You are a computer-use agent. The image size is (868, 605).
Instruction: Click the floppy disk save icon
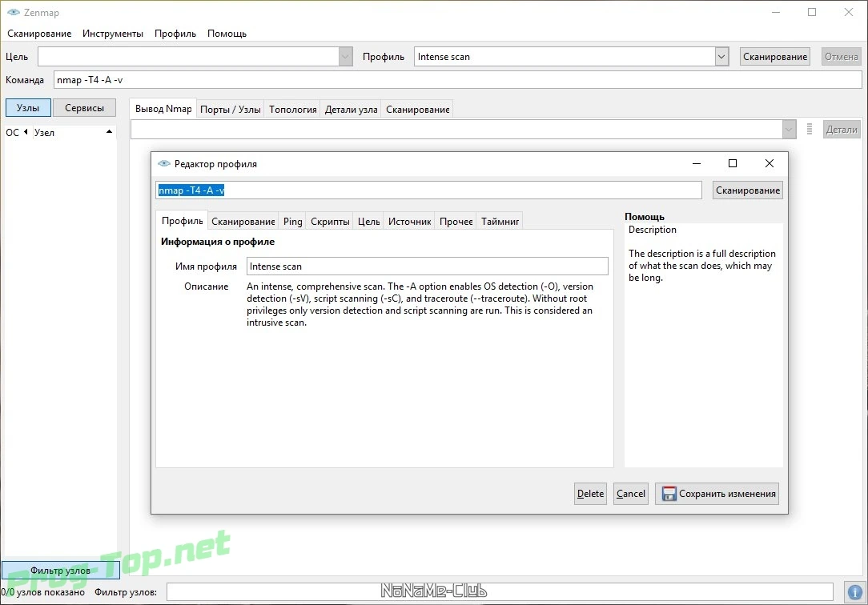(669, 494)
